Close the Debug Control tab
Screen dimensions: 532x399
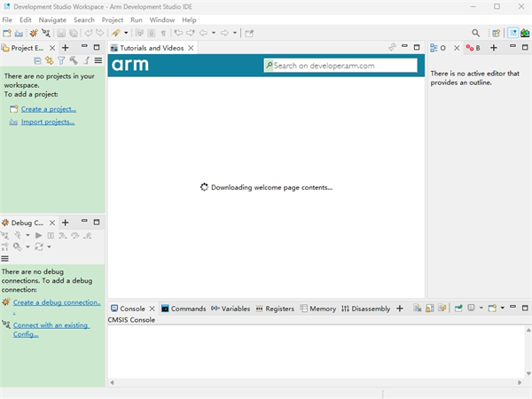click(x=52, y=223)
